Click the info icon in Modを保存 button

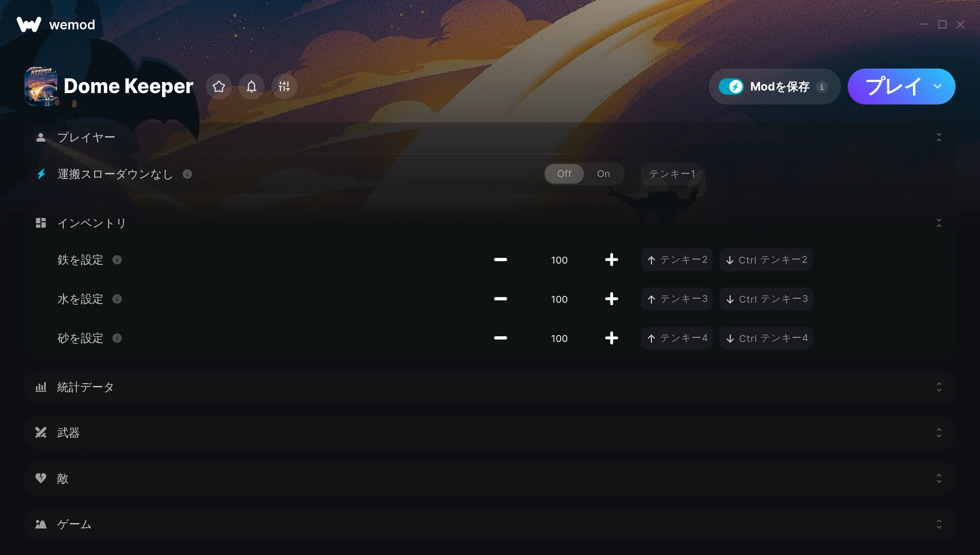822,87
